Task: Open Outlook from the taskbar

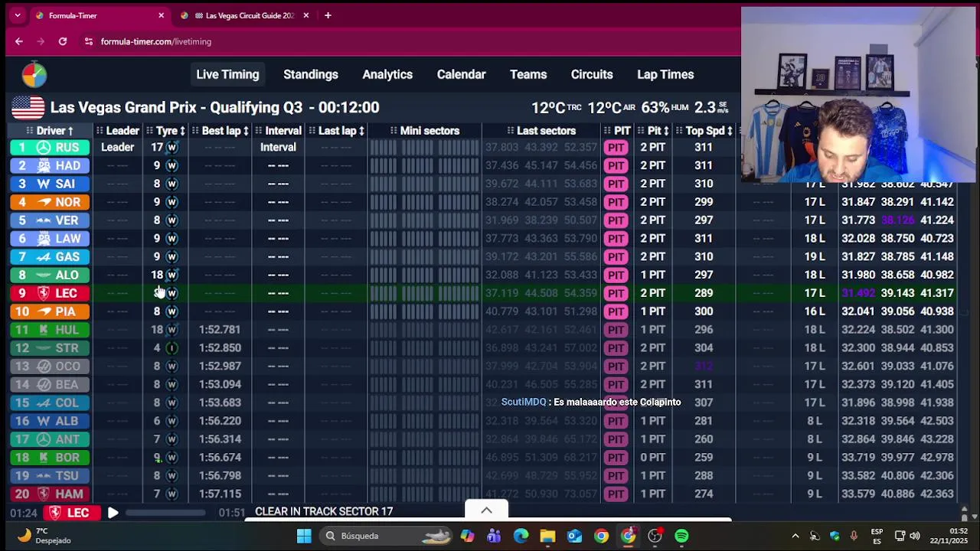Action: 574,536
